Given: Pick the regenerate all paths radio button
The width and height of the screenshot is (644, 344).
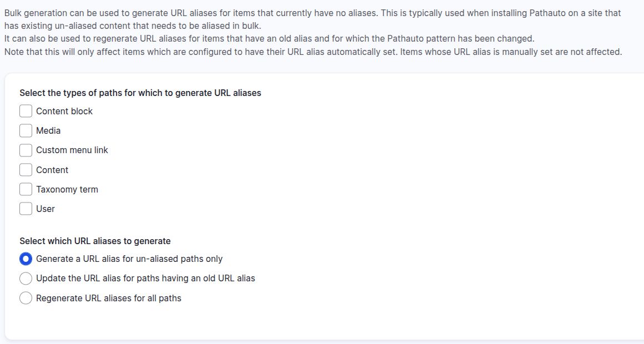Looking at the screenshot, I should (26, 299).
